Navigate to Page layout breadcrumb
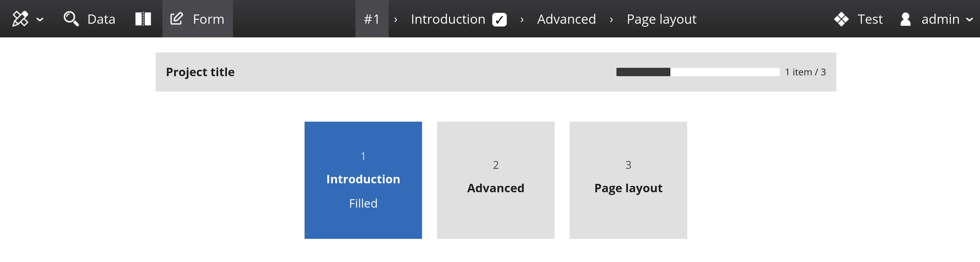 (661, 19)
